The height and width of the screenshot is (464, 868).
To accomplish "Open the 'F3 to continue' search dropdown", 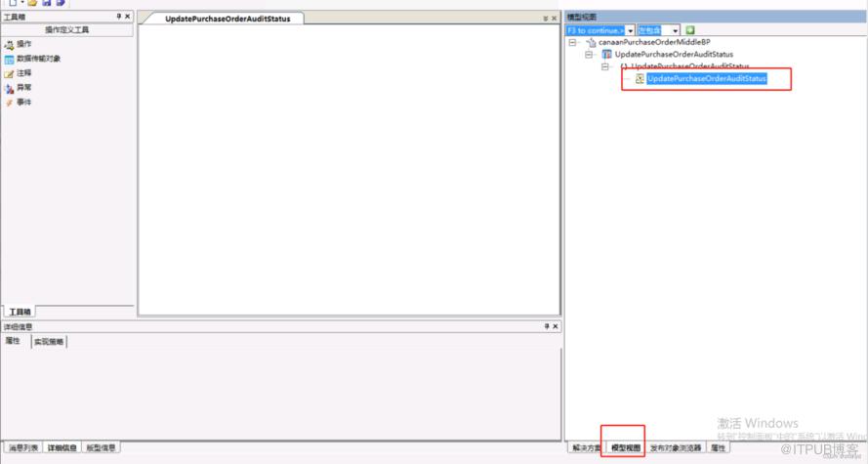I will click(630, 30).
